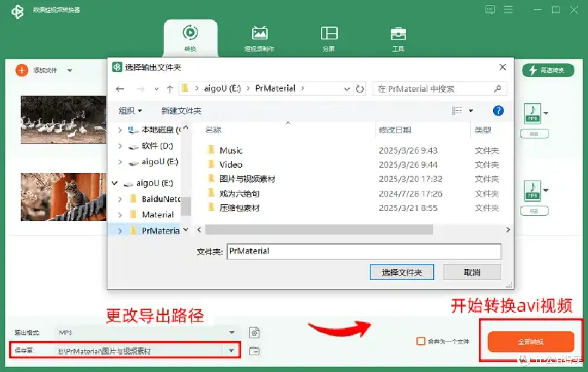Click the MP3 format icon for the geese video
The width and height of the screenshot is (588, 372).
point(532,113)
